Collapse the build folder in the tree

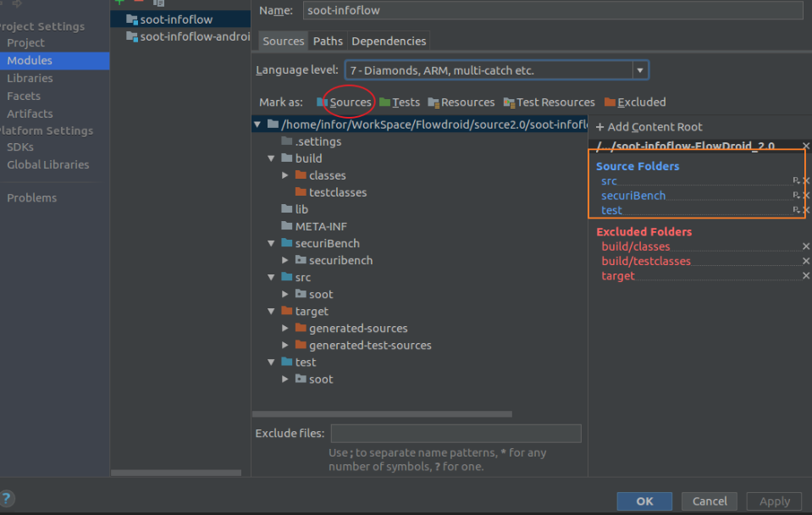click(271, 158)
